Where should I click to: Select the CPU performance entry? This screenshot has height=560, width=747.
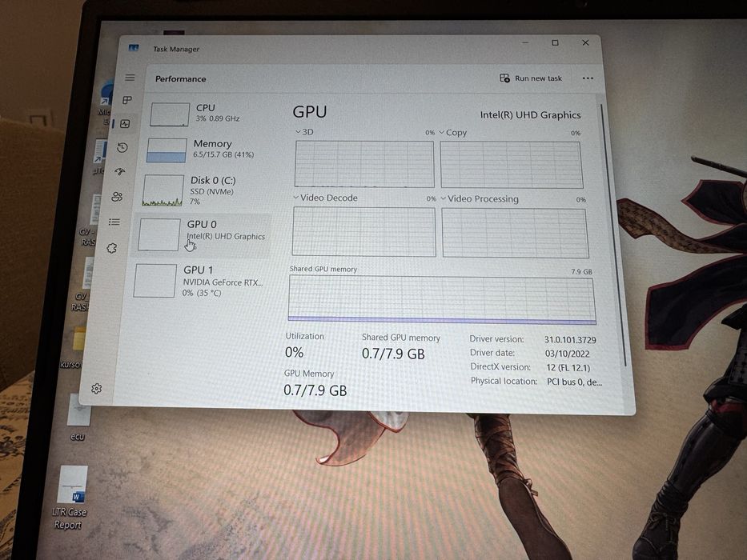[210, 114]
